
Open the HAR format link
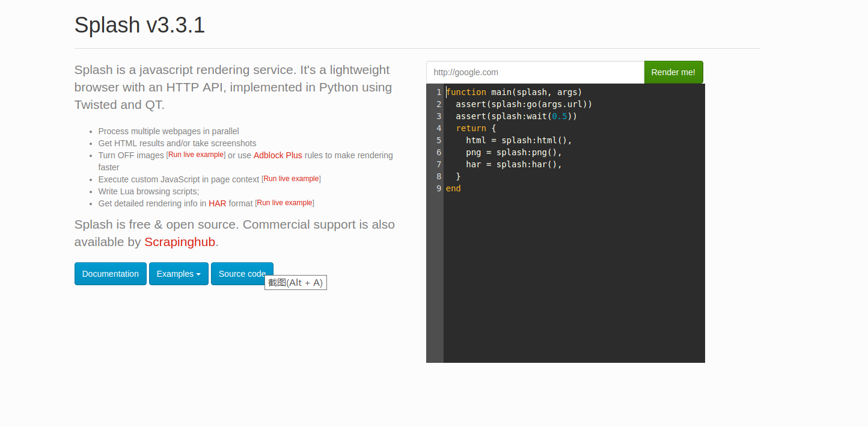(x=218, y=203)
